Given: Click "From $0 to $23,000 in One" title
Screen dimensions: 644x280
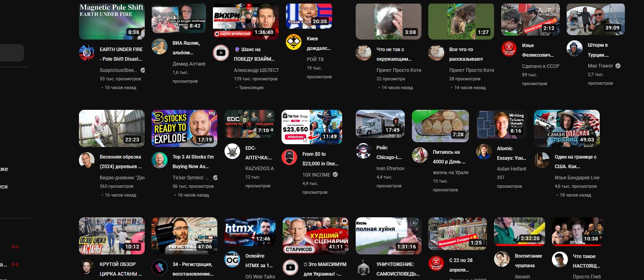Looking at the screenshot, I should tap(320, 159).
